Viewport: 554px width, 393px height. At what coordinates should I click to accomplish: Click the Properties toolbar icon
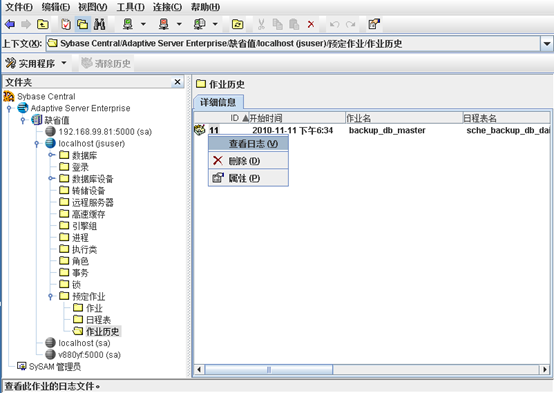click(374, 24)
